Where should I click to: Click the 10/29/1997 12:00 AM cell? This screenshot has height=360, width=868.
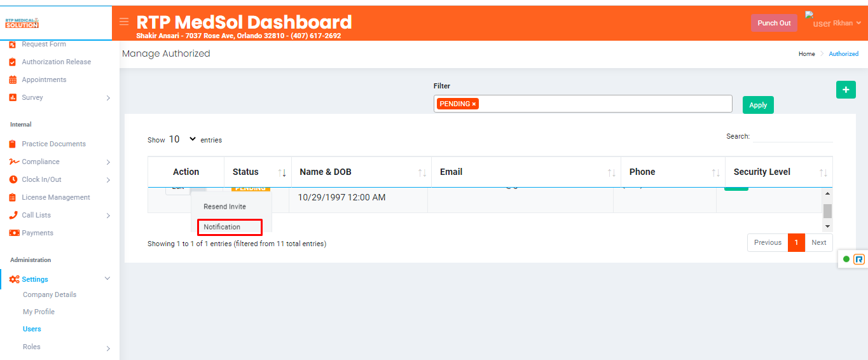pyautogui.click(x=341, y=197)
